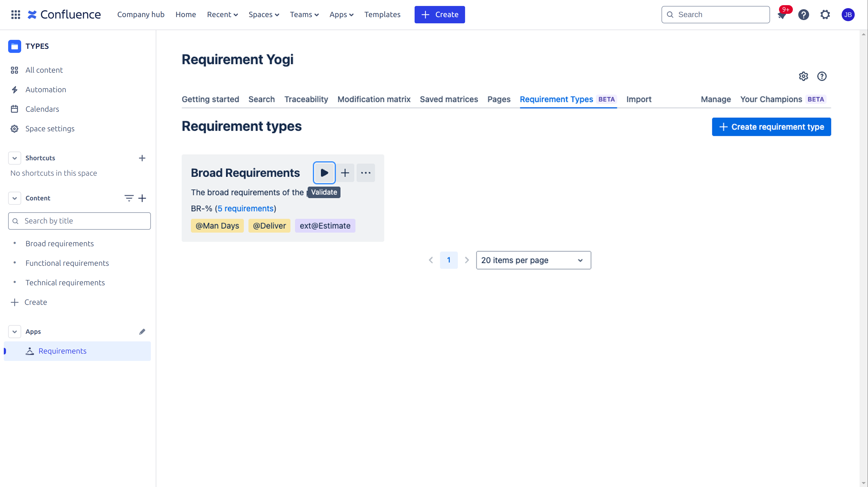Viewport: 868px width, 487px height.
Task: Open the Spaces dropdown menu
Action: point(264,14)
